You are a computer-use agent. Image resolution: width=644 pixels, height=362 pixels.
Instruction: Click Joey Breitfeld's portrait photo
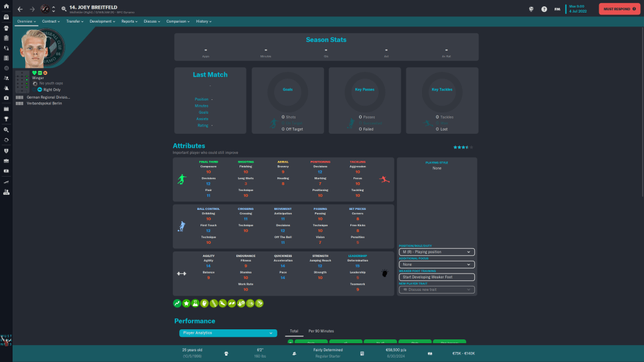pyautogui.click(x=33, y=48)
